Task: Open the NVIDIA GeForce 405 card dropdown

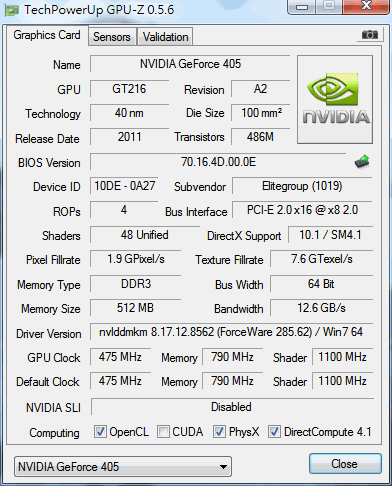Action: [123, 466]
